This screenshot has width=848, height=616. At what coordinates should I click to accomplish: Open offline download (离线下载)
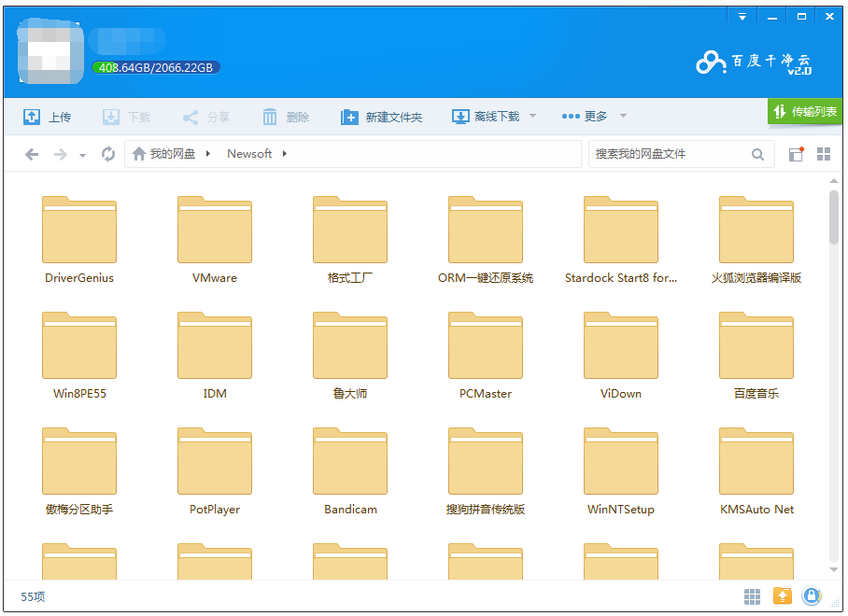click(x=486, y=117)
